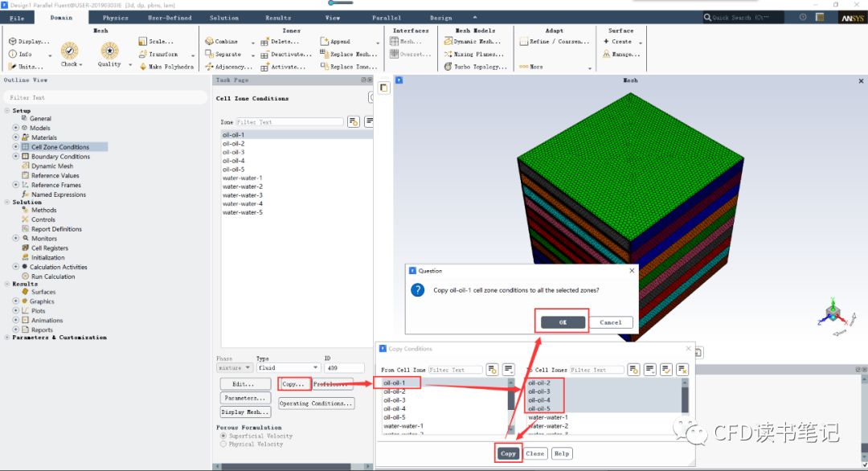Click the Separate zones tool
This screenshot has height=471, width=868.
(223, 54)
